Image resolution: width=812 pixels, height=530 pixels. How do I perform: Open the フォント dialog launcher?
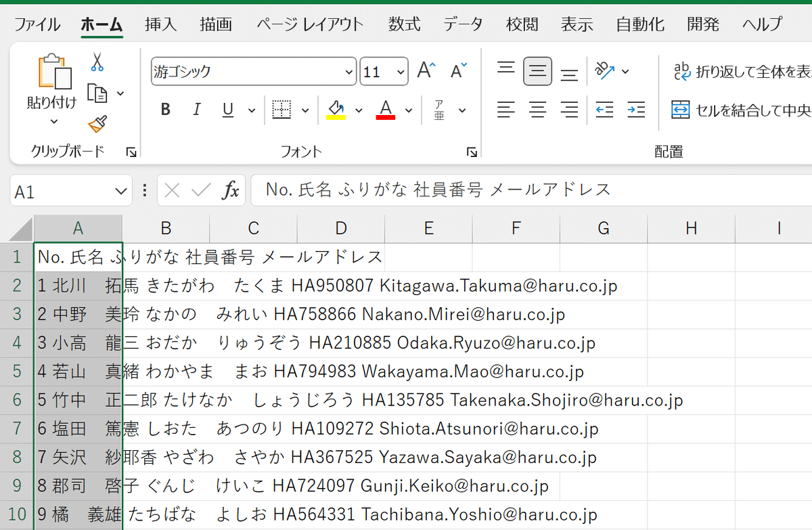[x=472, y=153]
